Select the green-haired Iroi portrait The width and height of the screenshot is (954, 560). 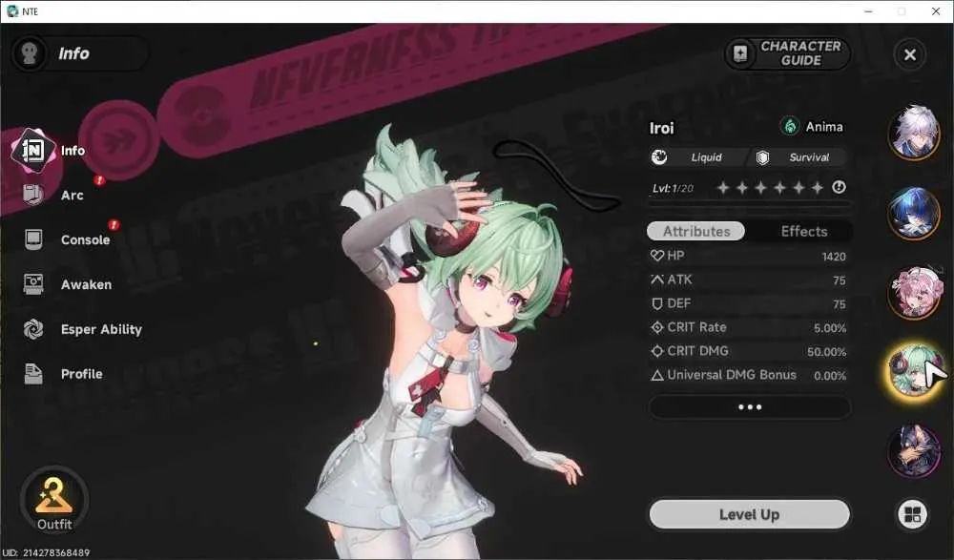click(913, 372)
